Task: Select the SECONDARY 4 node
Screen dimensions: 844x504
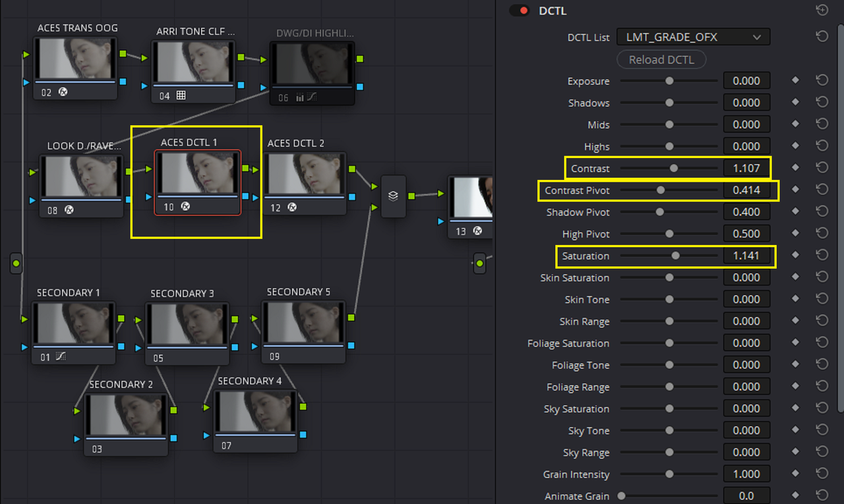Action: pos(256,420)
